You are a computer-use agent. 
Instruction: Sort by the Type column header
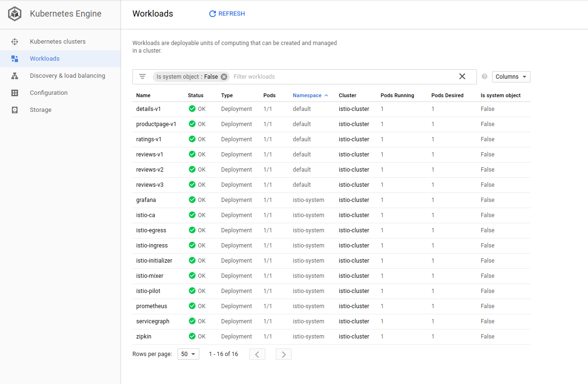[227, 95]
